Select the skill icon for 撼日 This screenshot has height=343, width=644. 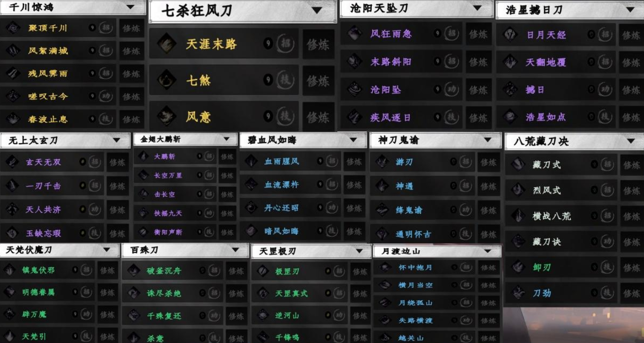pyautogui.click(x=510, y=90)
